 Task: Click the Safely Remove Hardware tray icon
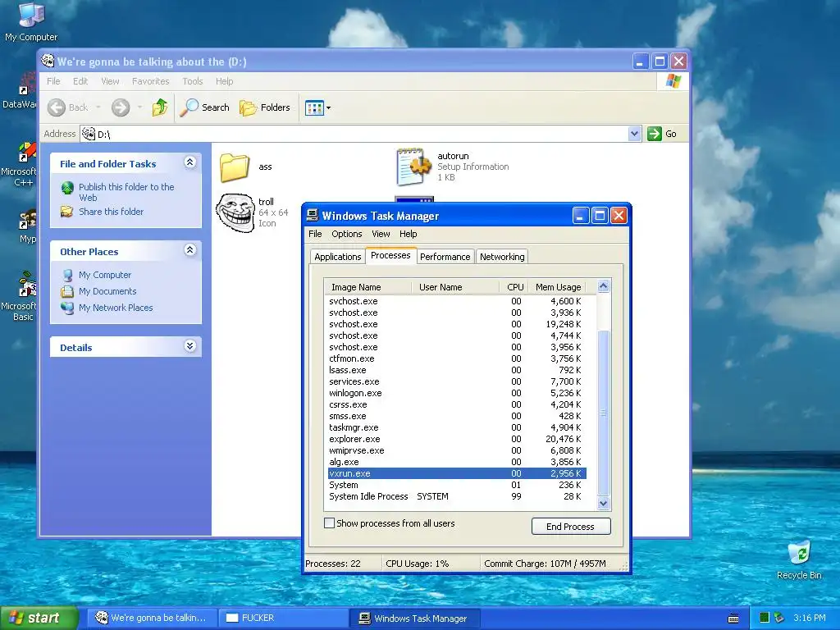(x=779, y=618)
